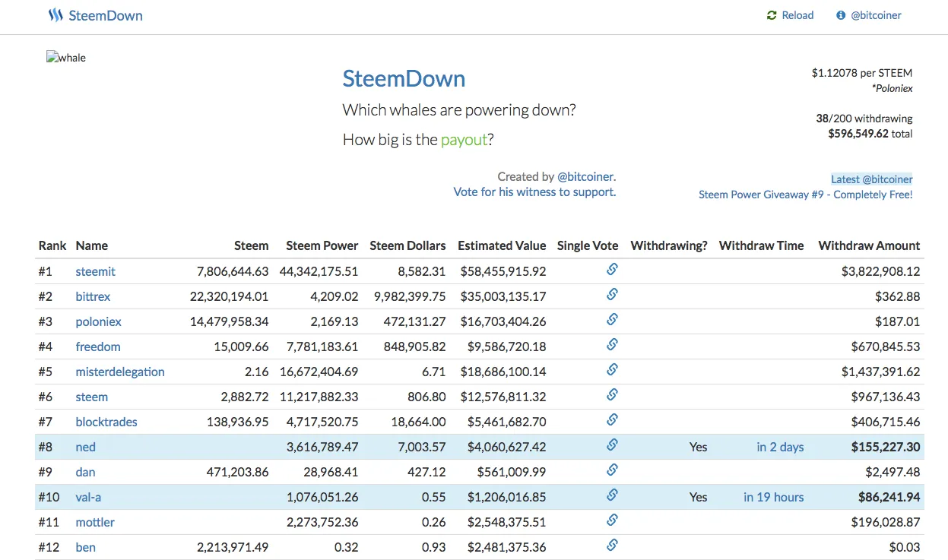
Task: Click the Reload link in top bar
Action: click(797, 15)
